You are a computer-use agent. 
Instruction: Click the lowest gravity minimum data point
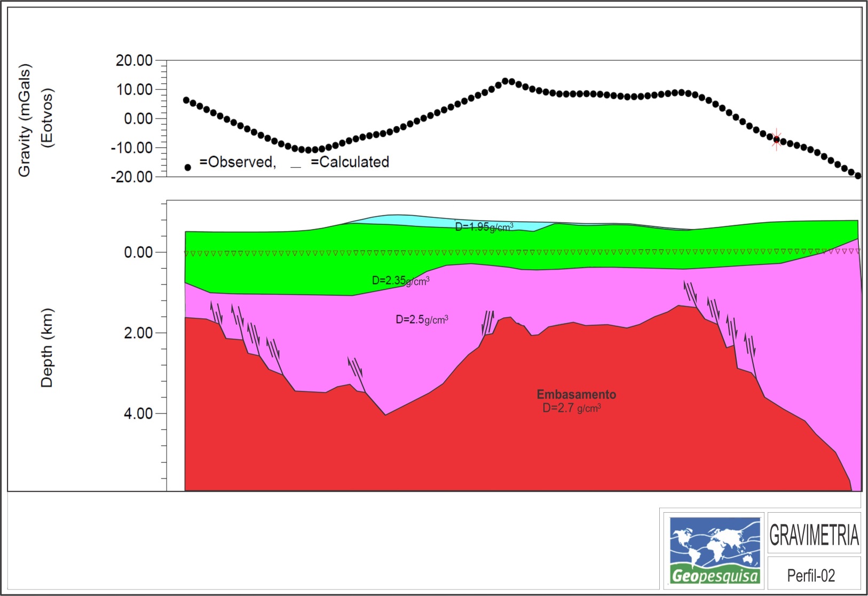click(x=308, y=150)
